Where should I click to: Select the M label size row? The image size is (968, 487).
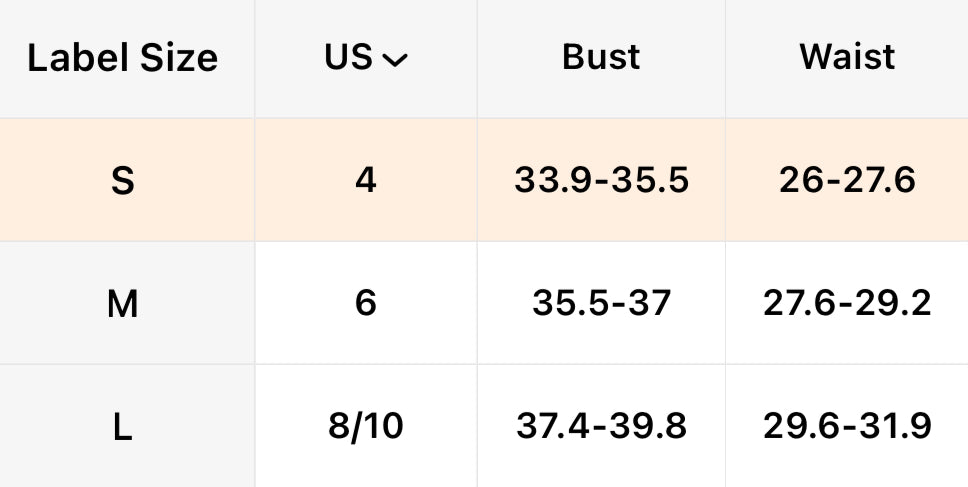tap(122, 304)
